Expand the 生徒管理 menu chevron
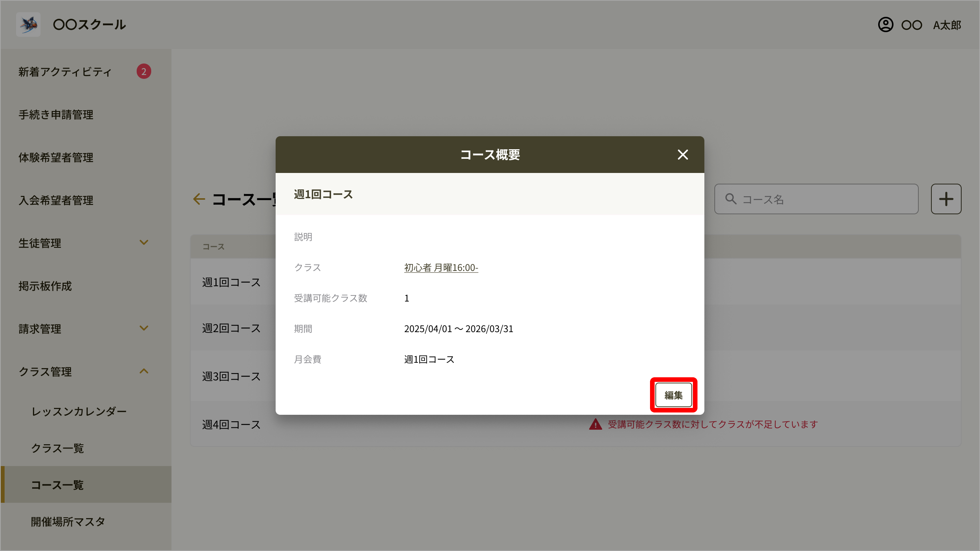The image size is (980, 551). pos(144,243)
